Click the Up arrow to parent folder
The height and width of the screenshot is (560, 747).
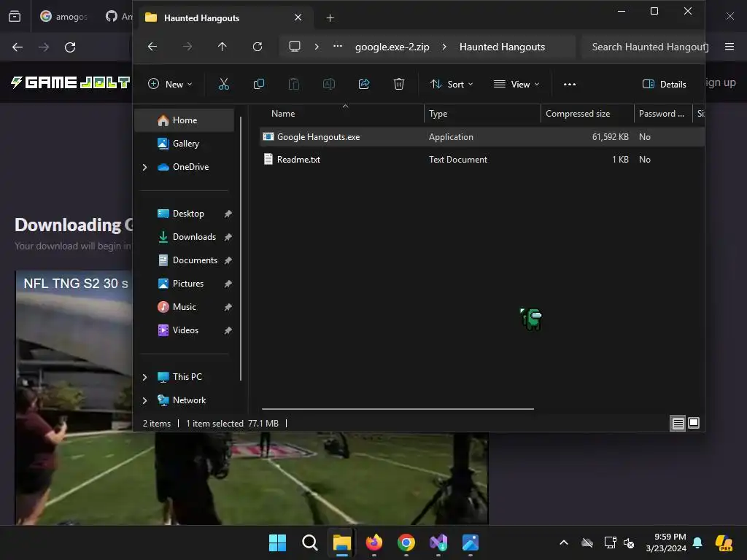tap(222, 47)
